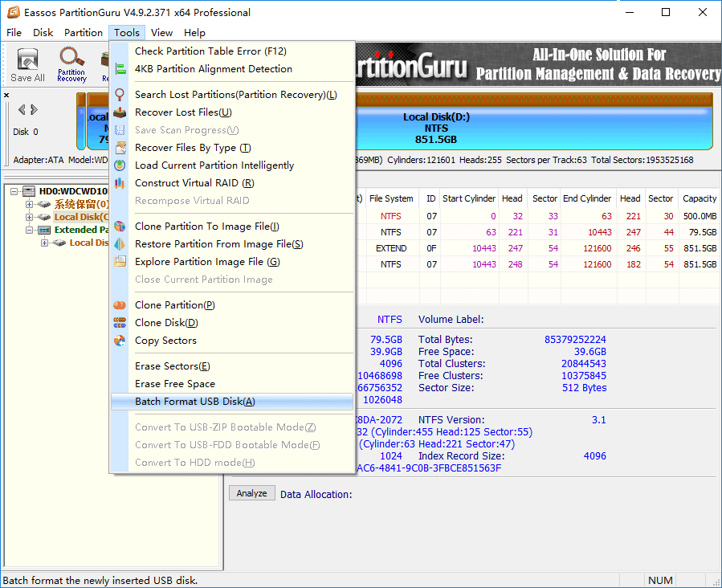This screenshot has width=722, height=588.
Task: Click the Start Cylinder column header
Action: point(469,198)
